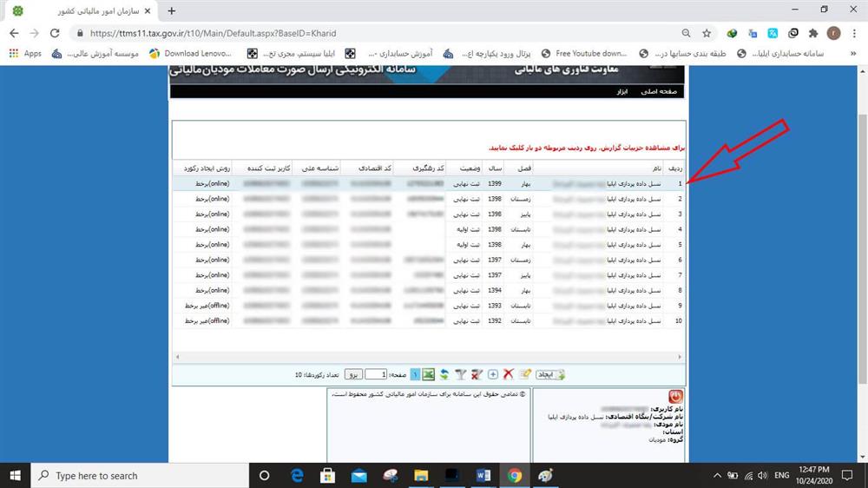Select row 8 with year 1394
868x488 pixels.
point(429,290)
